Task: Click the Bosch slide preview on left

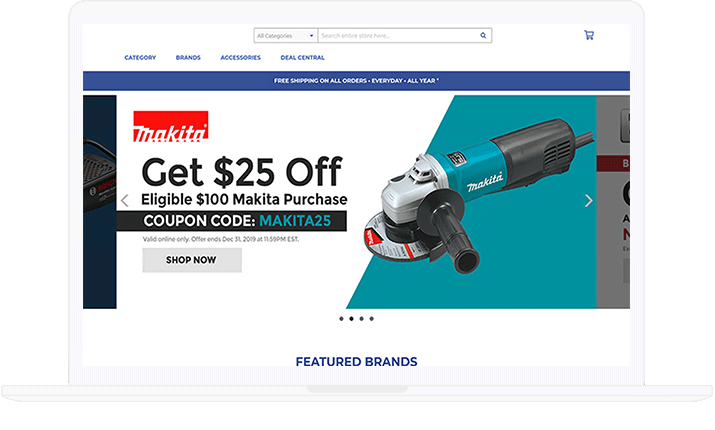Action: [x=99, y=202]
